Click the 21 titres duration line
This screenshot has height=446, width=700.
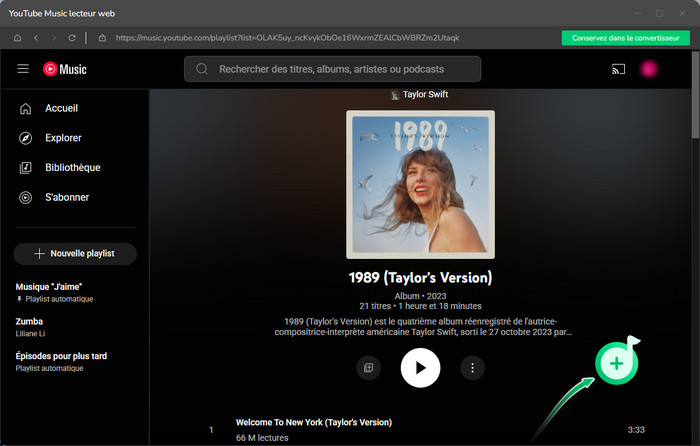pyautogui.click(x=420, y=306)
